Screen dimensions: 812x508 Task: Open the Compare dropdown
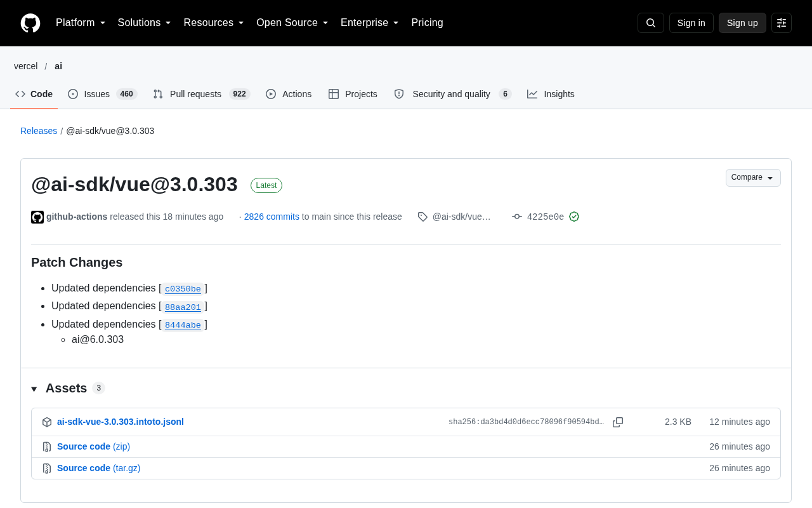pos(753,178)
